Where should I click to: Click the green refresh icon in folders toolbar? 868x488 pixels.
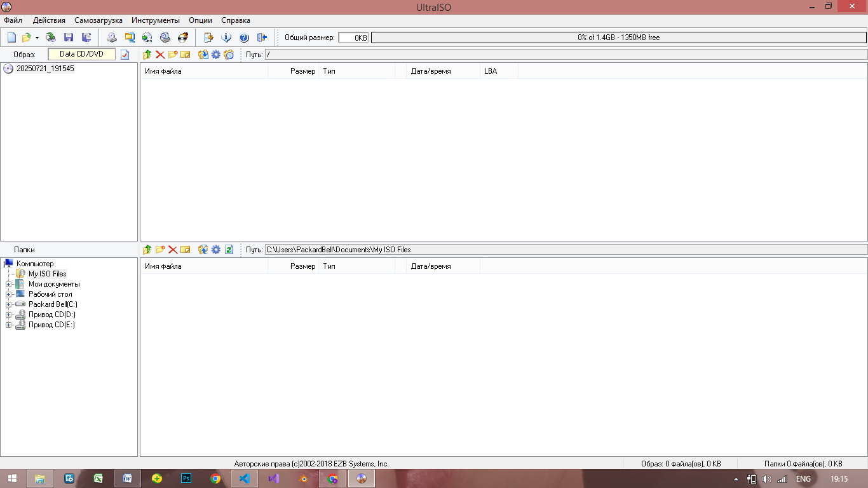(x=229, y=250)
